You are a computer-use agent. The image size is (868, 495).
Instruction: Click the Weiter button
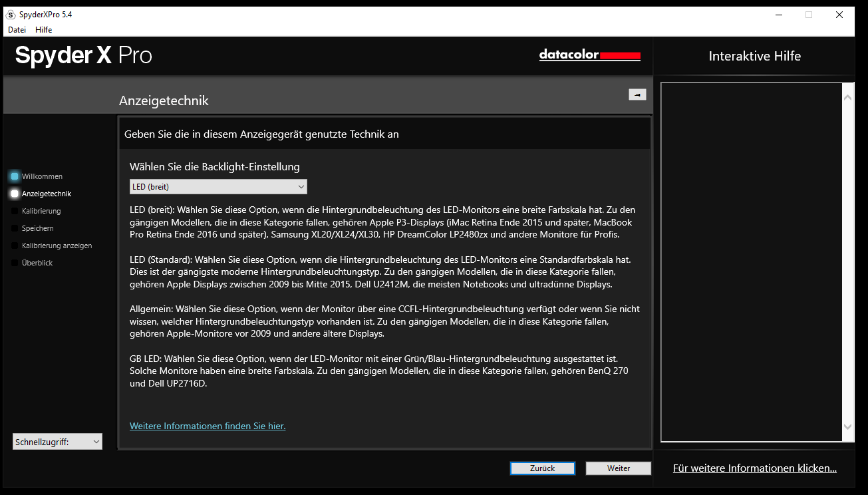619,468
